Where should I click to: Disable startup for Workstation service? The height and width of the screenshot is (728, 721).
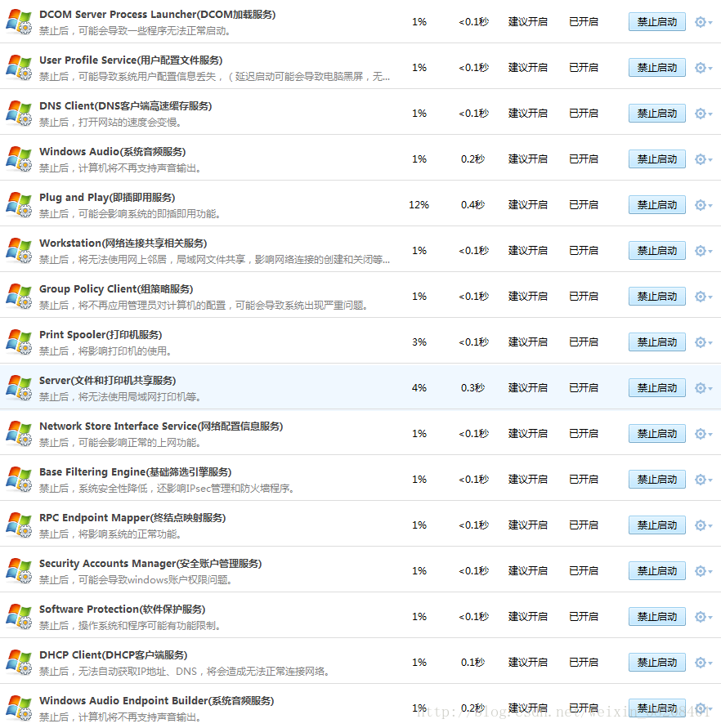click(x=656, y=251)
